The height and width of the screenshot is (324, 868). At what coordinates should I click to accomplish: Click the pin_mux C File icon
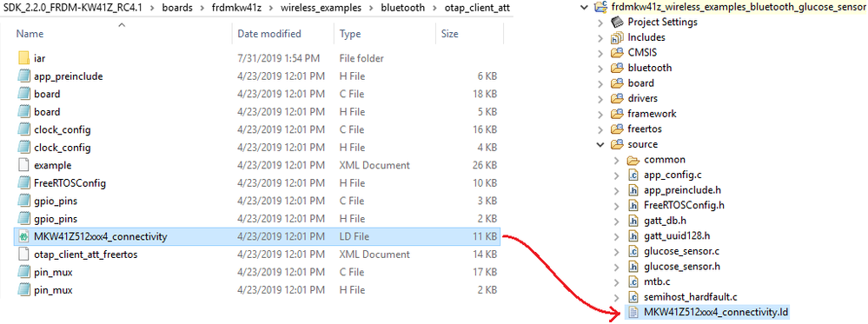pos(23,272)
